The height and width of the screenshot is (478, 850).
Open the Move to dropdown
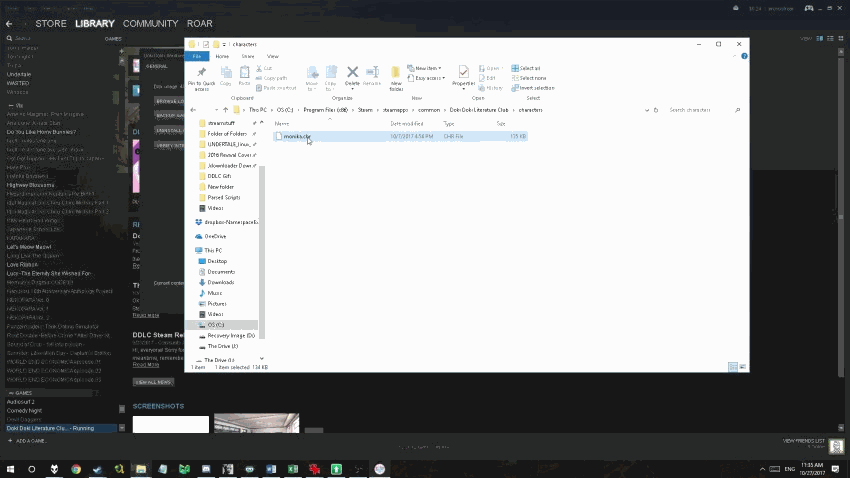point(312,77)
